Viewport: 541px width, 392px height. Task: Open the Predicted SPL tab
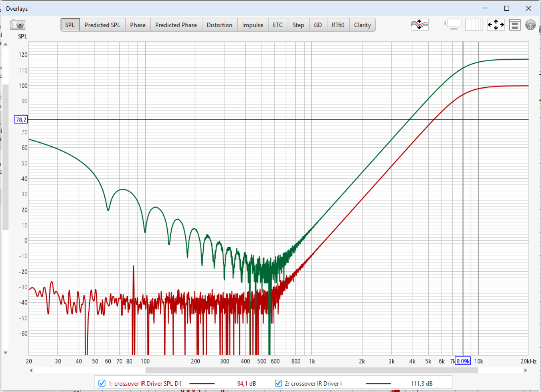click(x=102, y=25)
